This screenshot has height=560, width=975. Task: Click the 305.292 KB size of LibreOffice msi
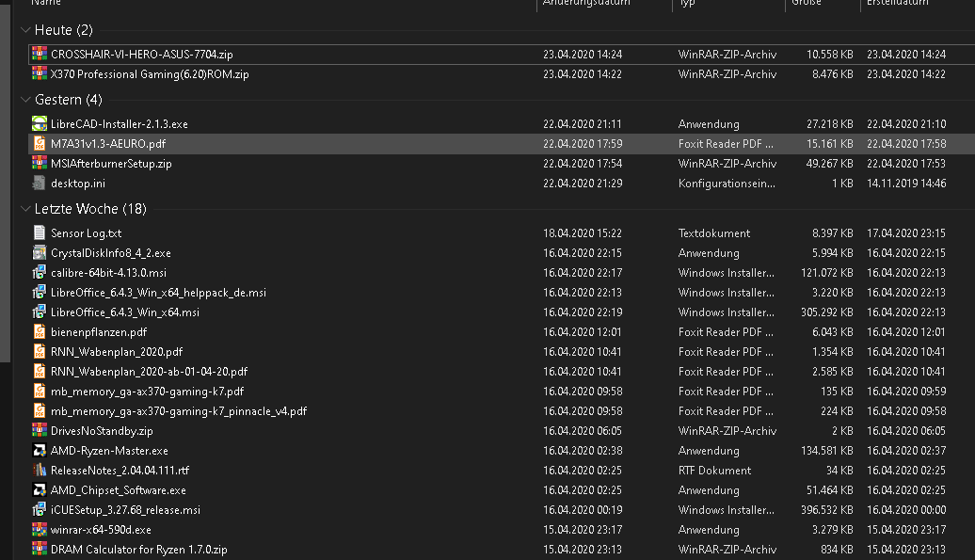pos(827,312)
